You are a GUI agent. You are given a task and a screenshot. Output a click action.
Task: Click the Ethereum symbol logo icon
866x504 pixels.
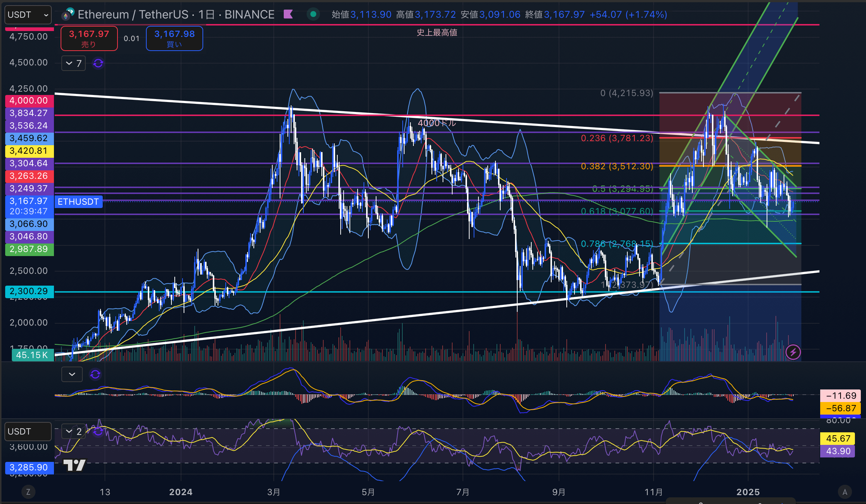click(x=68, y=14)
